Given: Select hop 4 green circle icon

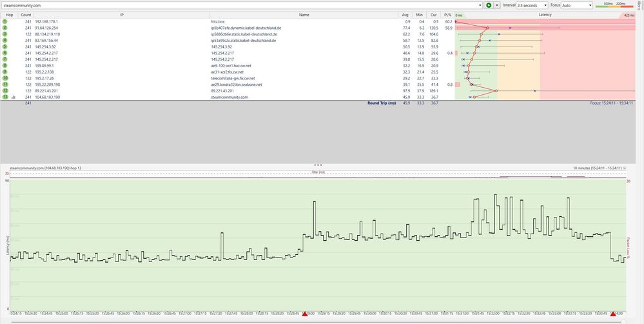Looking at the screenshot, I should pos(5,40).
